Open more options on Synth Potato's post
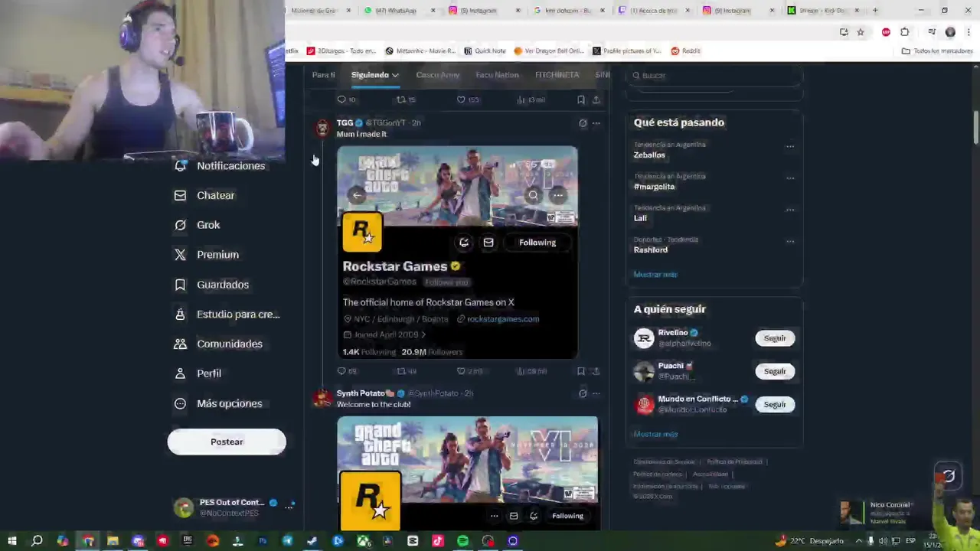Viewport: 980px width, 551px height. [x=596, y=393]
